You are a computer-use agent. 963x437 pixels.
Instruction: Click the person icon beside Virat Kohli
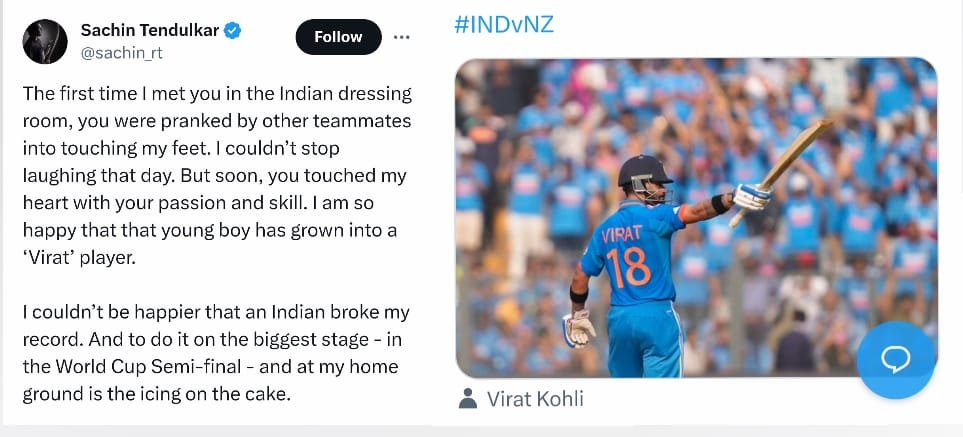pos(467,399)
